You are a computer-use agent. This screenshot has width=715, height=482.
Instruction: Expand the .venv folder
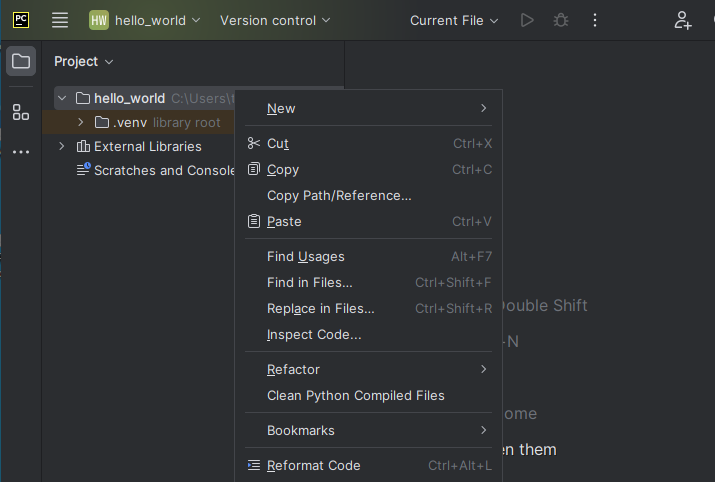(81, 122)
